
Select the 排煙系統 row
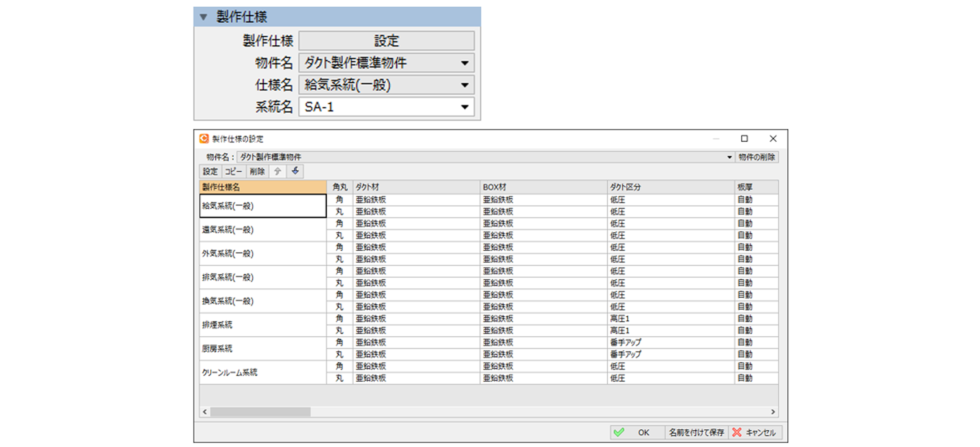pos(263,325)
